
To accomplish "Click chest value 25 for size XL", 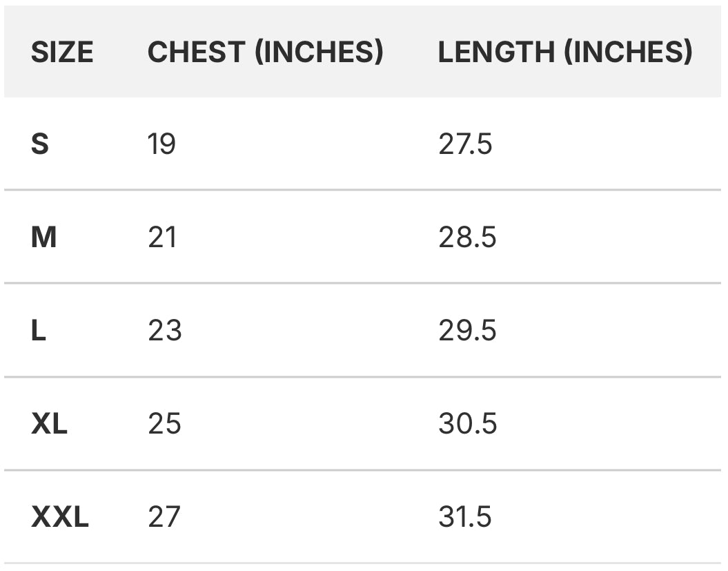I will coord(164,423).
